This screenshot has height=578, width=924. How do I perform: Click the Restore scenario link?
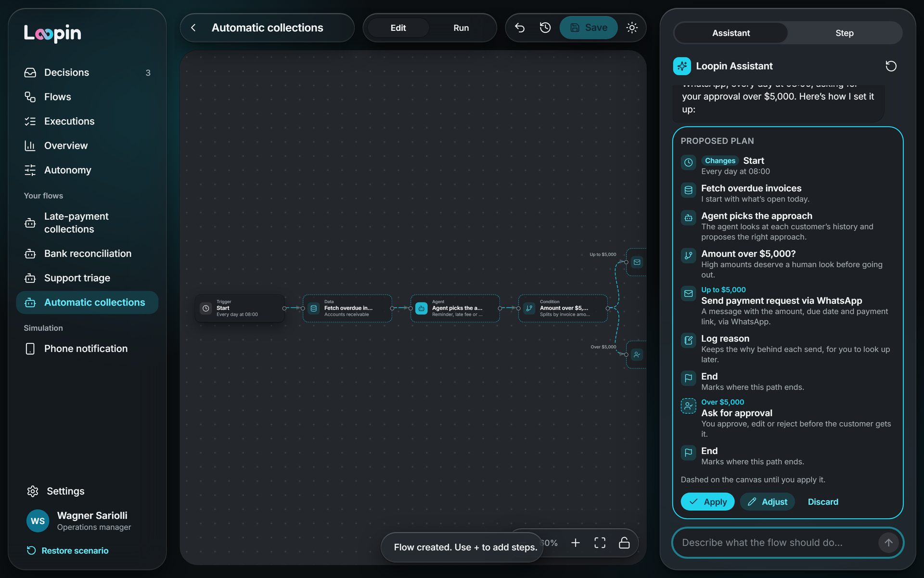click(68, 551)
